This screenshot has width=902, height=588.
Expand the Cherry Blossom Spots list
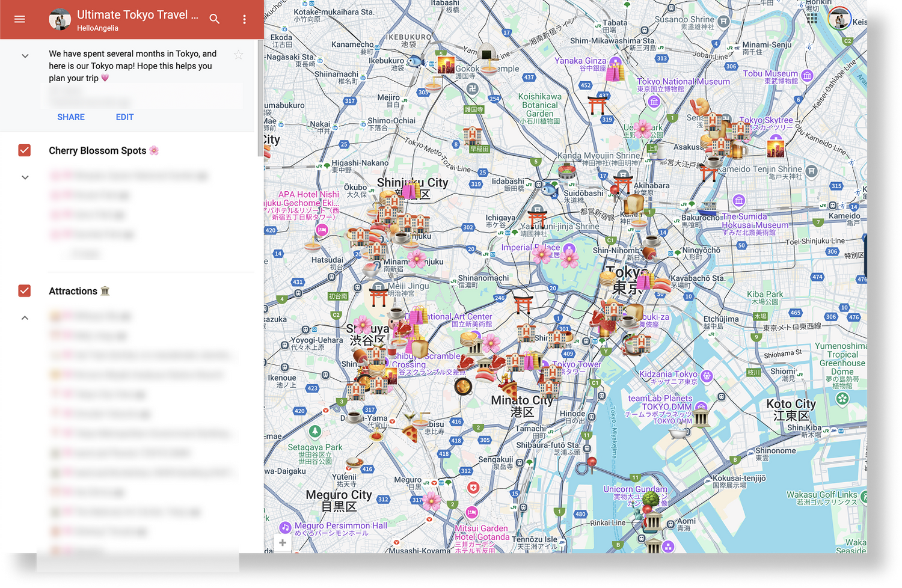click(25, 177)
